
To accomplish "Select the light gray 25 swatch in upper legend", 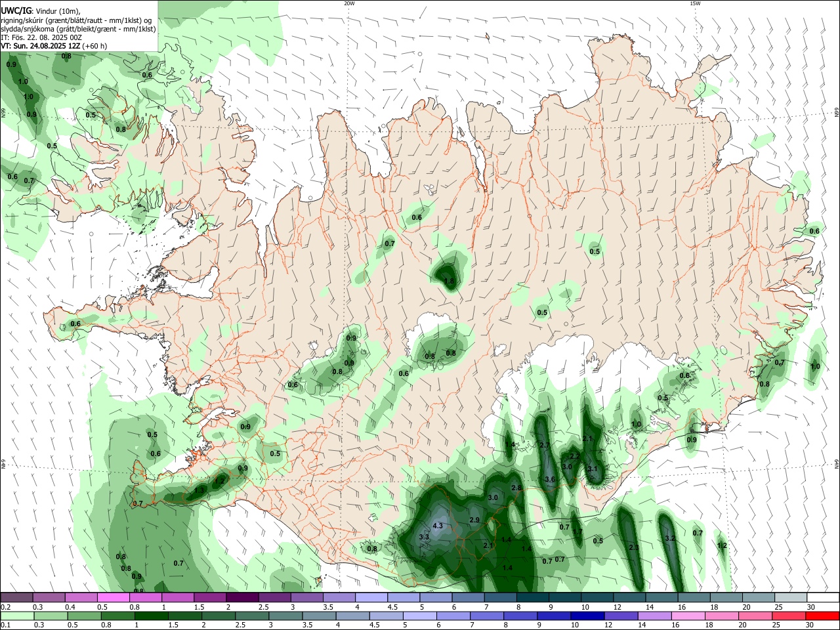I will (x=791, y=597).
